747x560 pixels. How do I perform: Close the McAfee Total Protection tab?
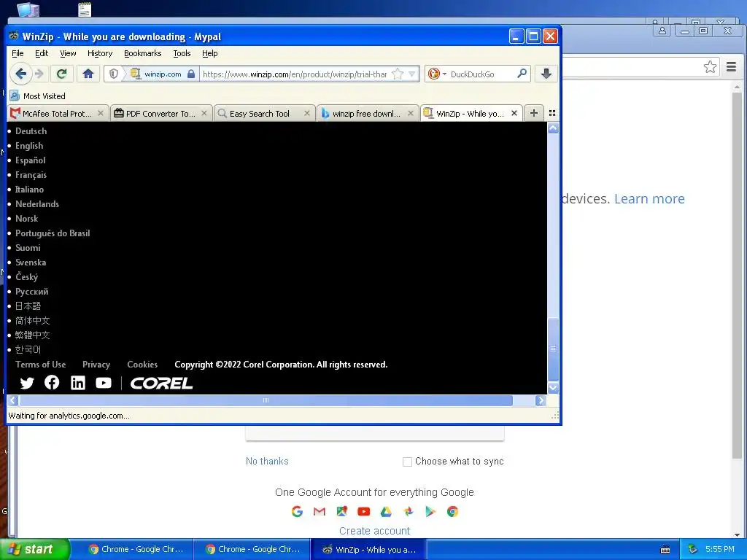click(x=101, y=113)
